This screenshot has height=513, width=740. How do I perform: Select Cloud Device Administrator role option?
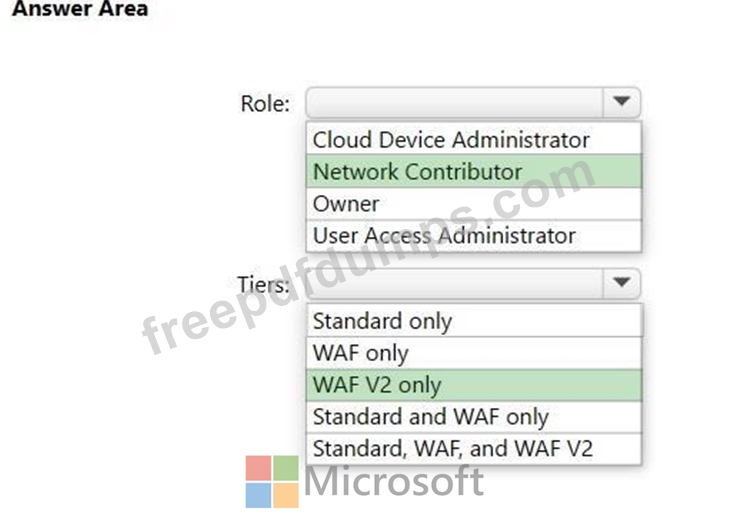coord(451,140)
